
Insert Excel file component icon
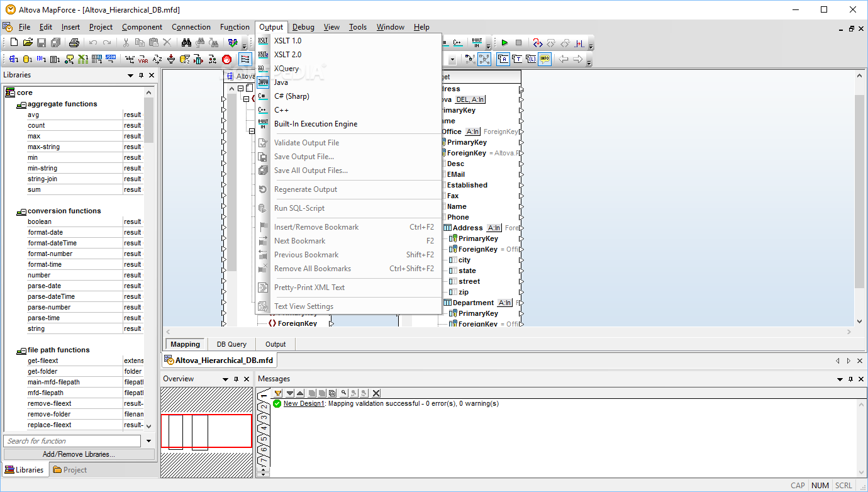83,59
